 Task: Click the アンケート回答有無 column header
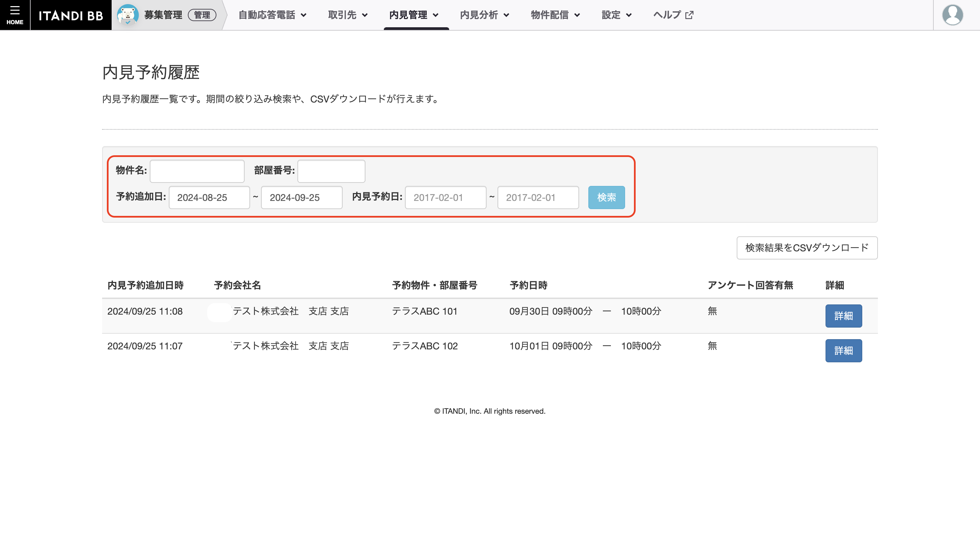tap(750, 285)
